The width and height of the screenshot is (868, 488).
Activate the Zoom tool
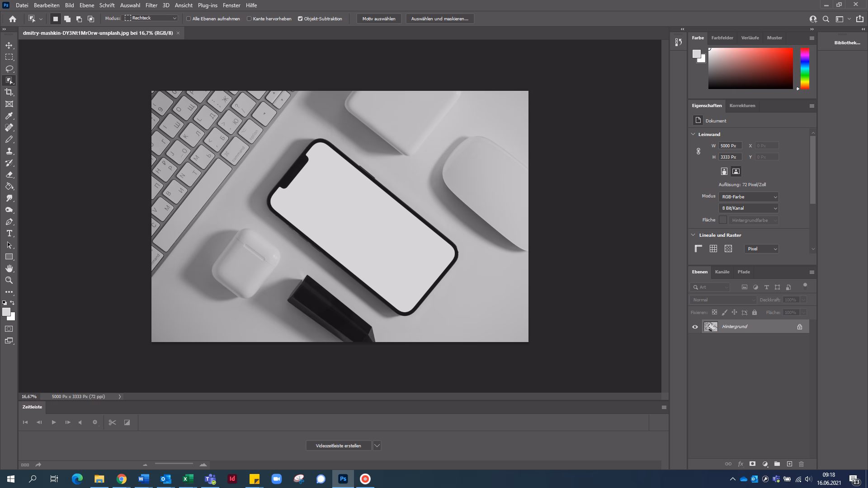tap(9, 280)
